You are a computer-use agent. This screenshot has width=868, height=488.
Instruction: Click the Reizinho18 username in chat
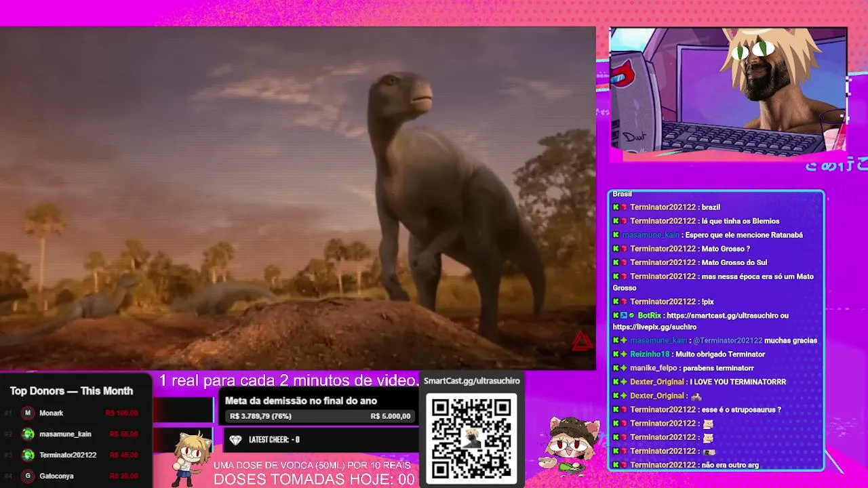(x=650, y=354)
